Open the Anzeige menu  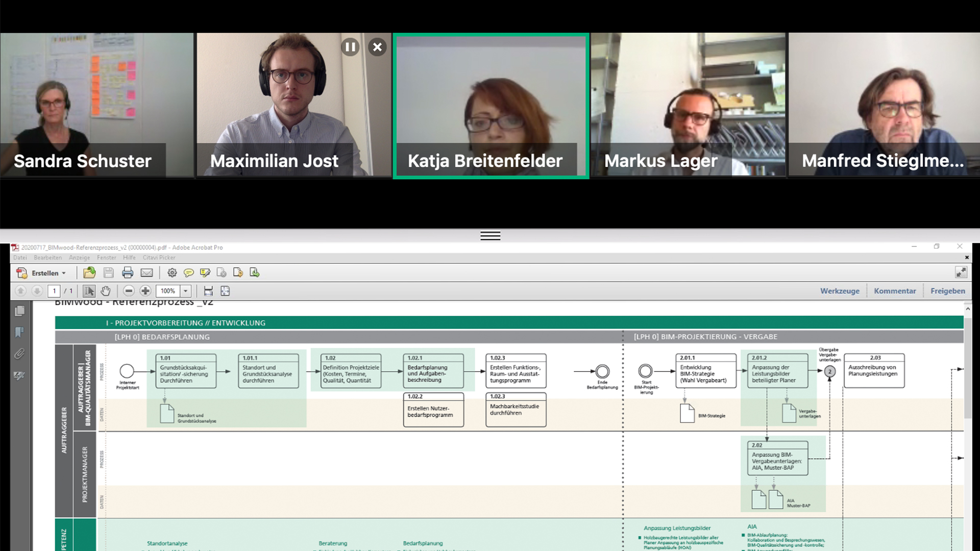pyautogui.click(x=79, y=258)
